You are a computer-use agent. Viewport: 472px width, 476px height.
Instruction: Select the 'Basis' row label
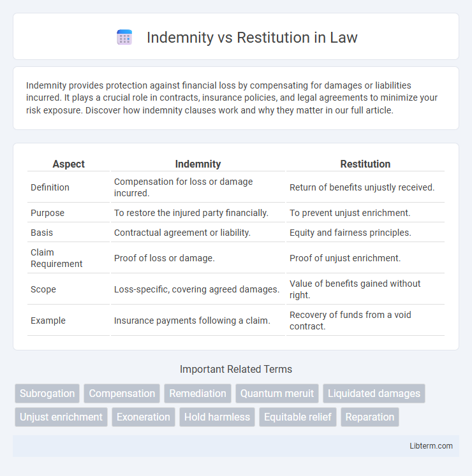click(x=41, y=233)
